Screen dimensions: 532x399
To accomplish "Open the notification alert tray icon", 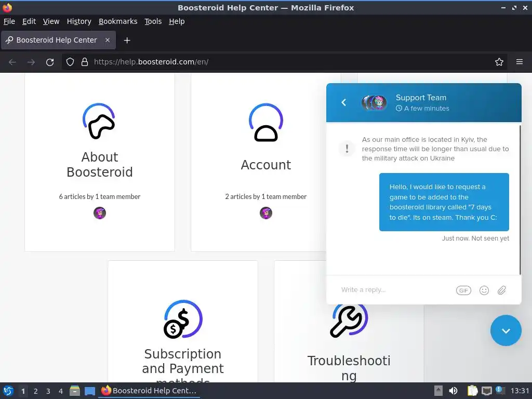I will coord(500,390).
